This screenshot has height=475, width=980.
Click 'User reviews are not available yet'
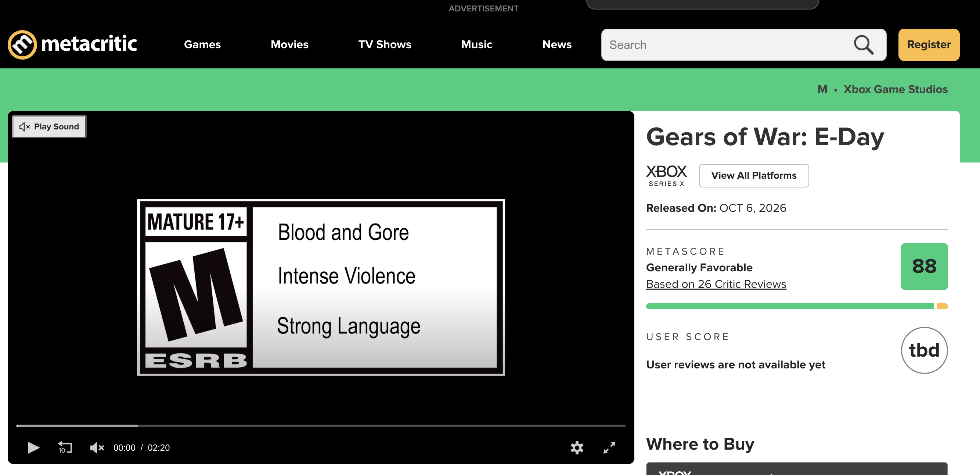(735, 365)
